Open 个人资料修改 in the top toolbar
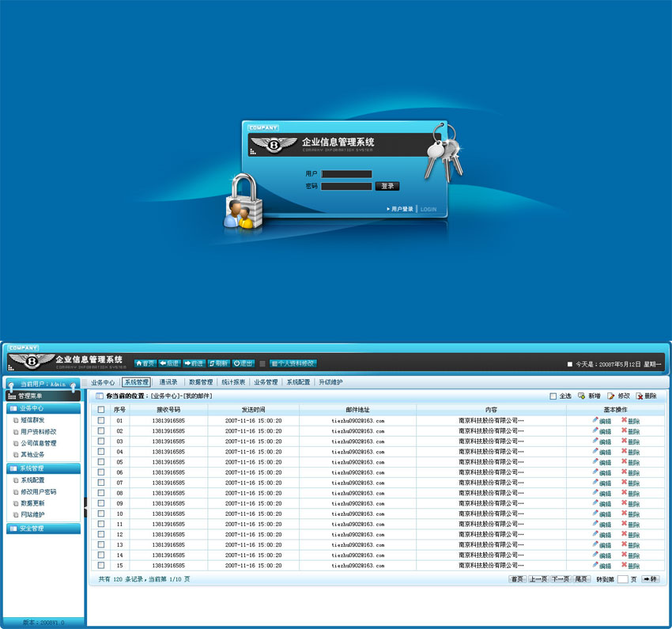672x629 pixels. [x=293, y=363]
